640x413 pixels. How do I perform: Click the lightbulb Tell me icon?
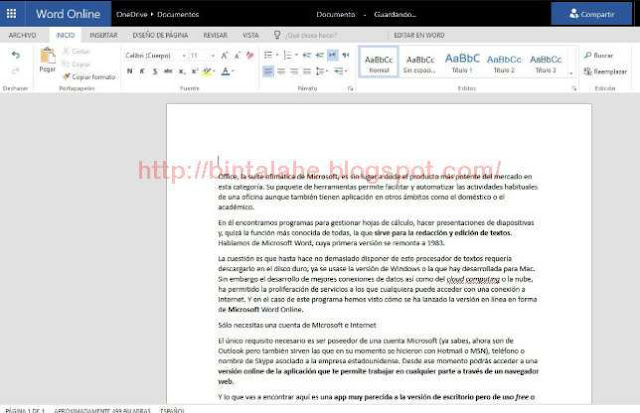pos(277,35)
